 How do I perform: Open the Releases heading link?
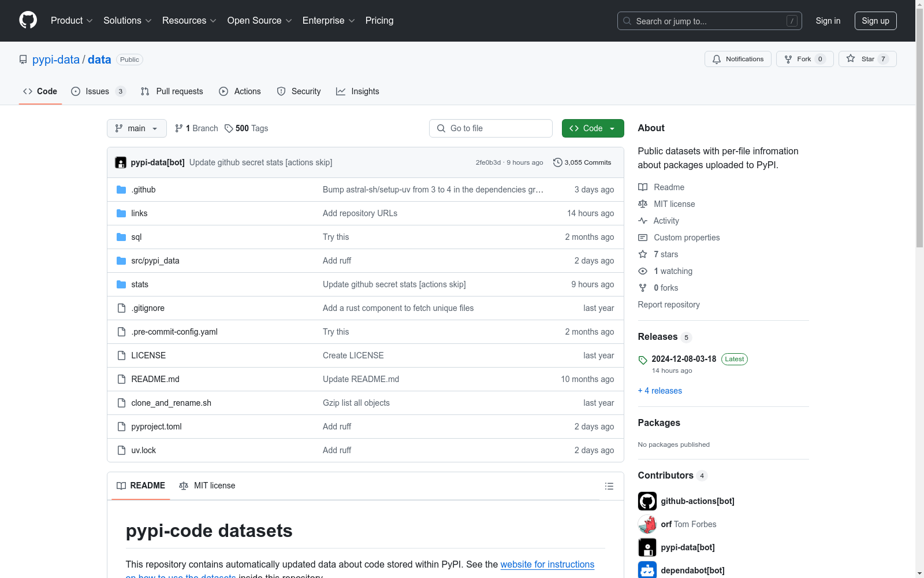coord(658,336)
